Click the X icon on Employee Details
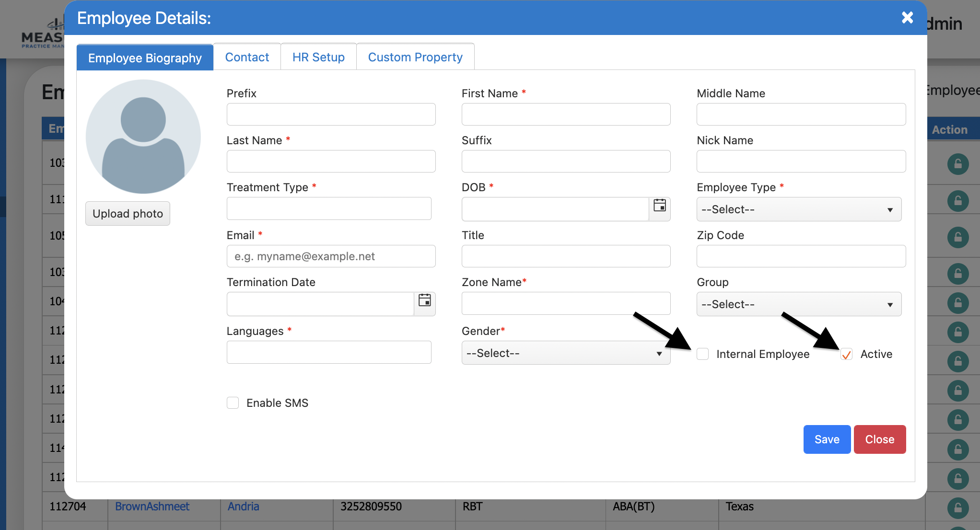Image resolution: width=980 pixels, height=530 pixels. click(907, 18)
